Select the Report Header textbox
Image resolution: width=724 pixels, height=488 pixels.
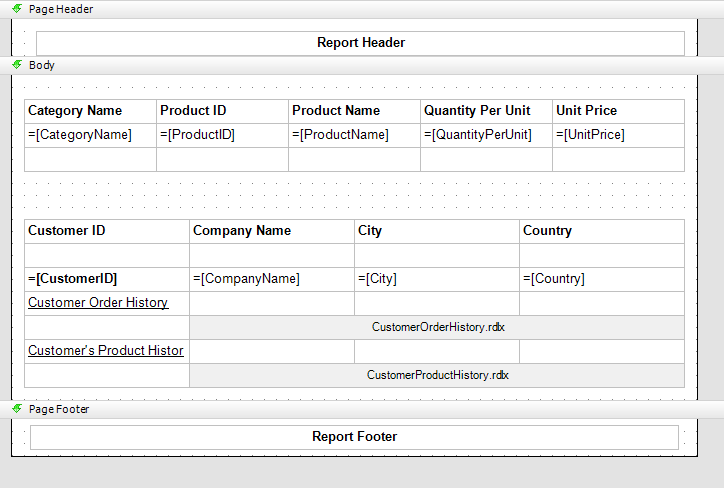[x=361, y=43]
